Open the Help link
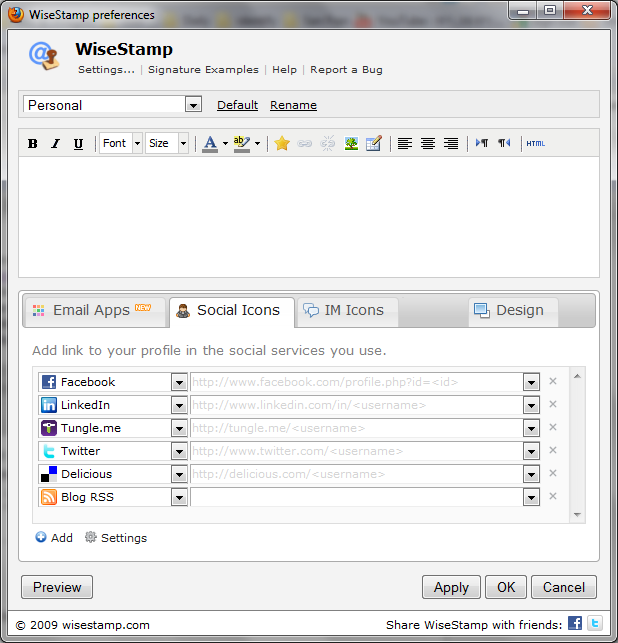 284,70
